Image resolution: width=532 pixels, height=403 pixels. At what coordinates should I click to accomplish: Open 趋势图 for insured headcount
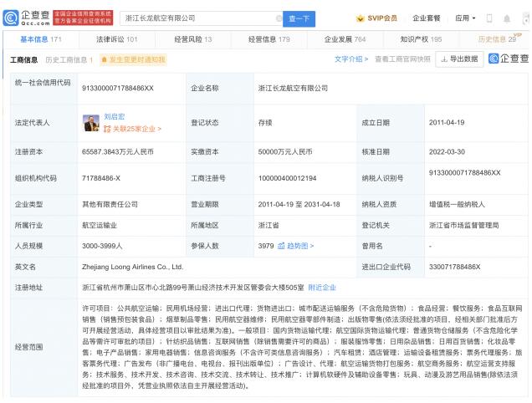(300, 246)
